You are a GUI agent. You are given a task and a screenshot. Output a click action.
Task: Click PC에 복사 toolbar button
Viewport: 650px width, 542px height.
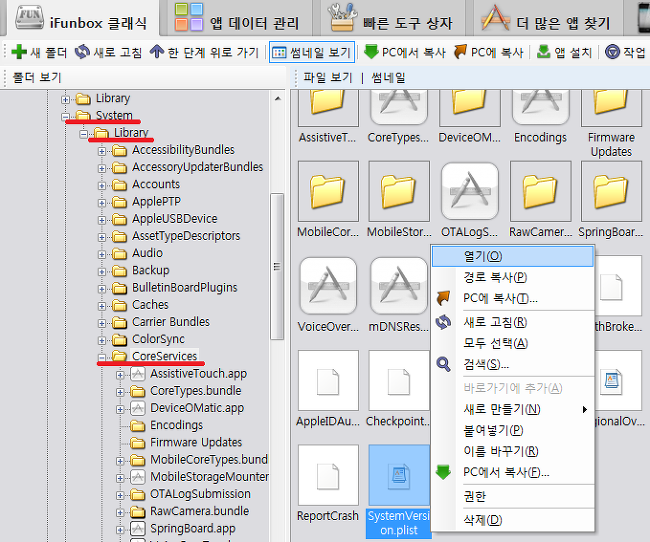[x=488, y=52]
